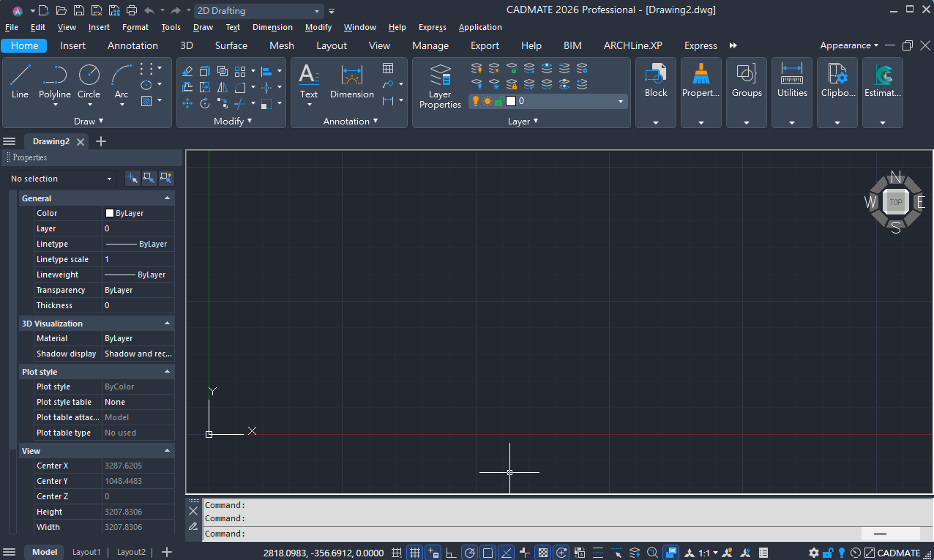Expand the Draw panel
This screenshot has height=560, width=934.
(x=89, y=121)
